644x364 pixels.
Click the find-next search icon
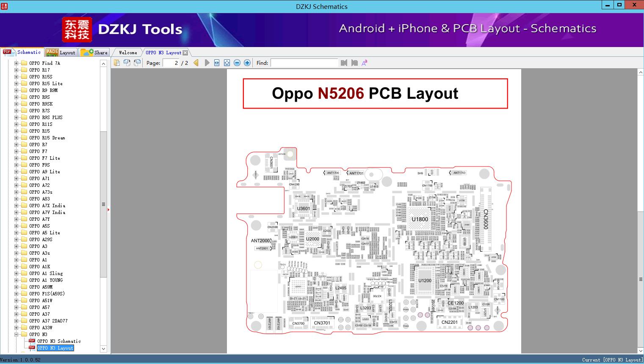(355, 63)
